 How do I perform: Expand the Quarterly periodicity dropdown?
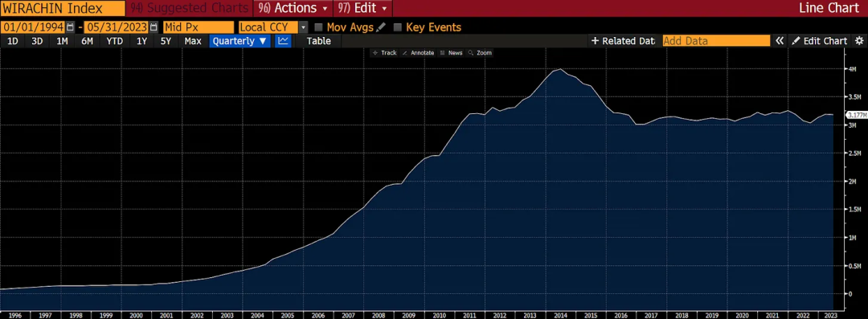tap(240, 41)
